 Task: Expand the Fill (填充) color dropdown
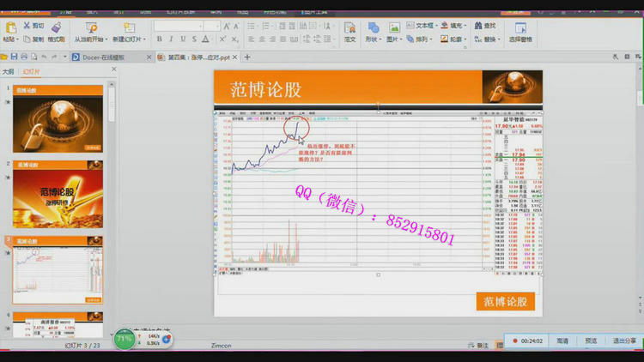(467, 26)
